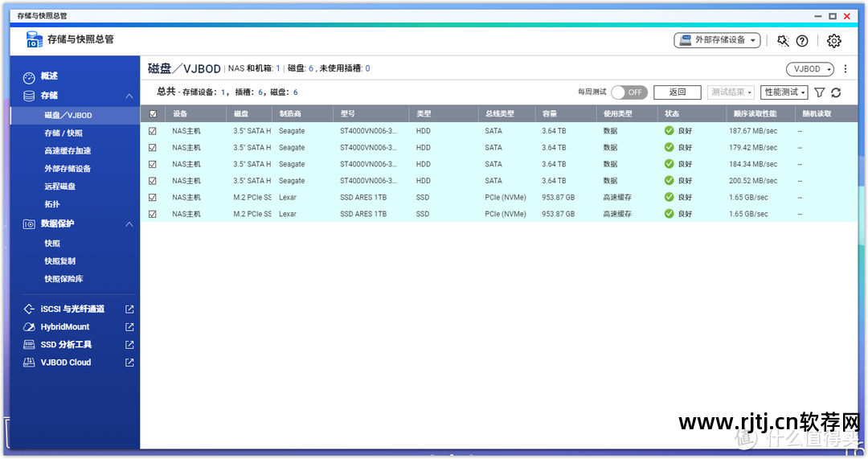Open 快照复制 in sidebar
The width and height of the screenshot is (868, 459).
tap(59, 260)
